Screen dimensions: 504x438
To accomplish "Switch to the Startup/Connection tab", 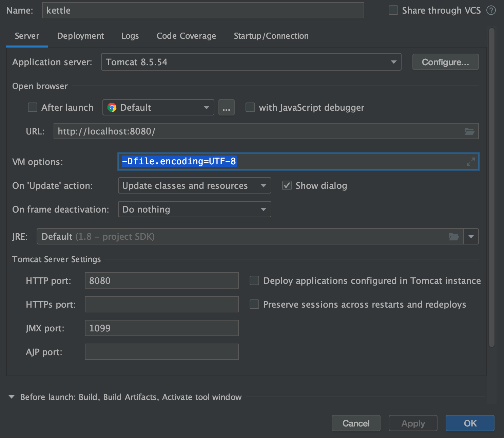I will pos(271,36).
